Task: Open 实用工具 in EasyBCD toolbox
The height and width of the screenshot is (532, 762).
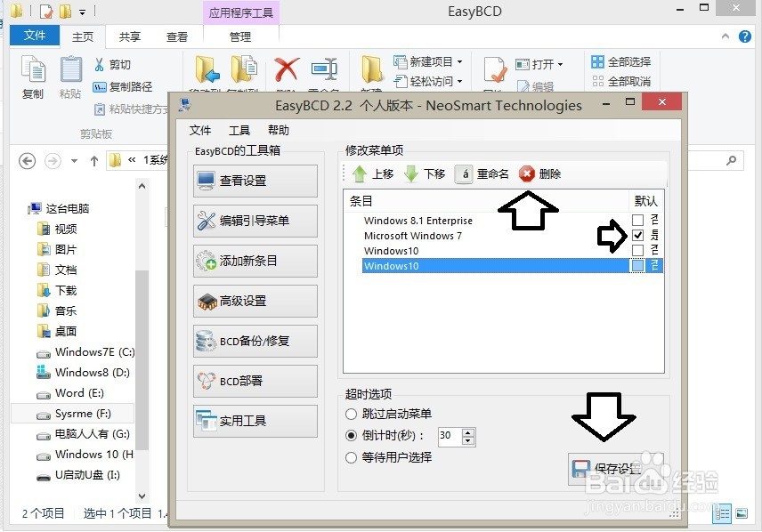Action: 255,421
